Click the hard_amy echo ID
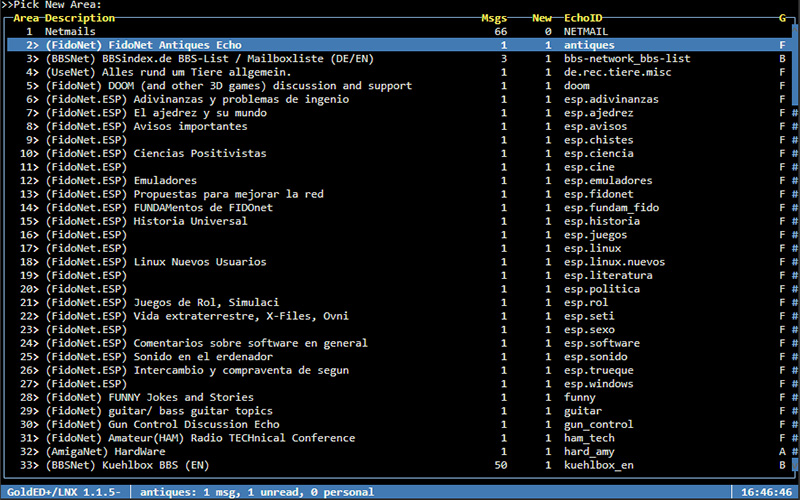 [x=589, y=452]
